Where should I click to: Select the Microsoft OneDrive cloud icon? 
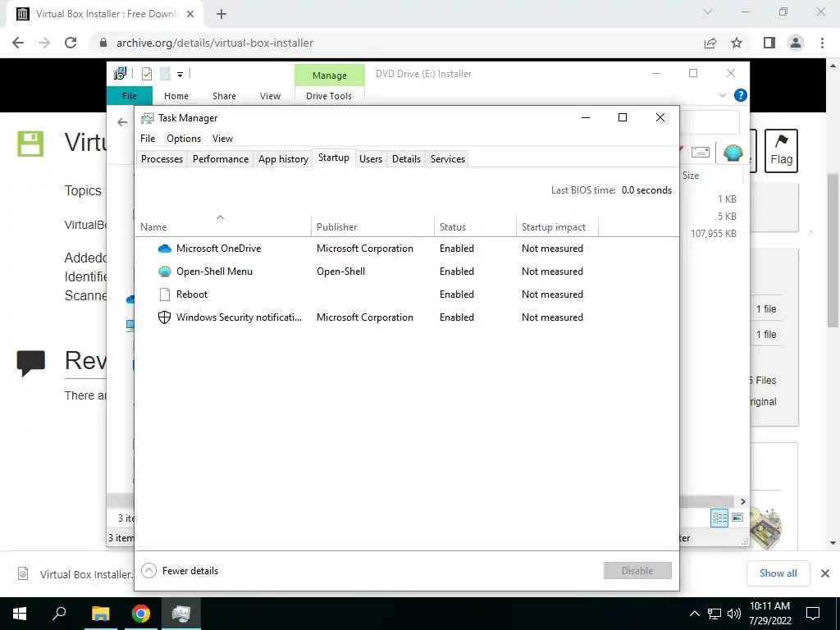click(x=164, y=249)
